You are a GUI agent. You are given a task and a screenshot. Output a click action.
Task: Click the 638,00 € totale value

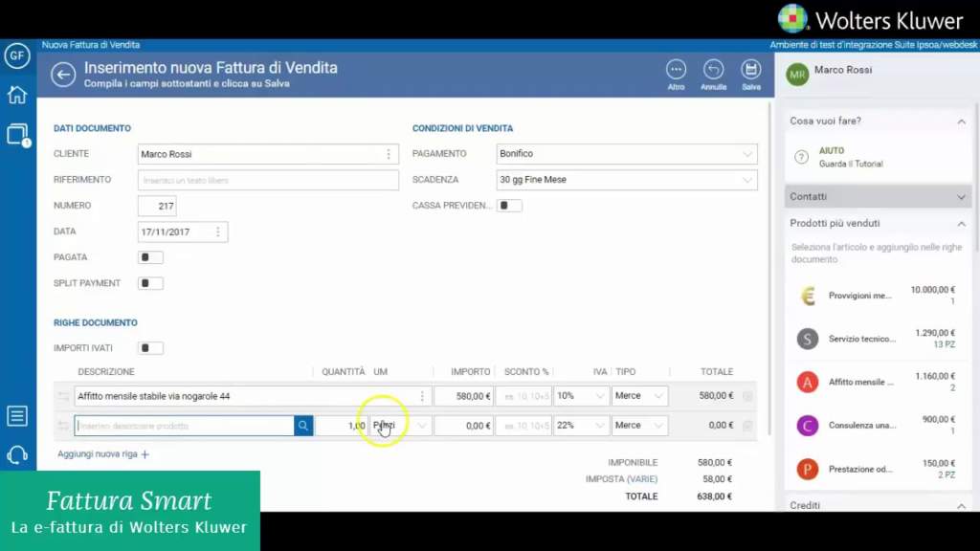tap(714, 496)
